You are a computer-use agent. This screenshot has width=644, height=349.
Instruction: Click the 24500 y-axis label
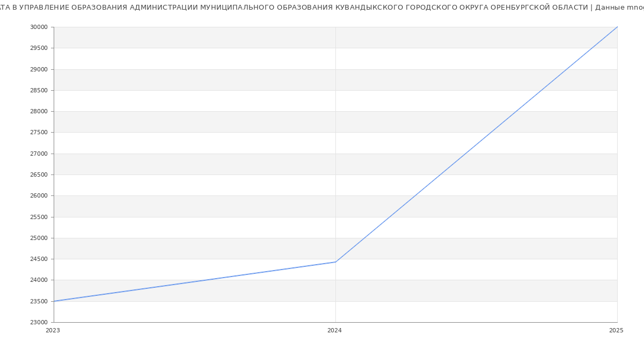pos(39,259)
